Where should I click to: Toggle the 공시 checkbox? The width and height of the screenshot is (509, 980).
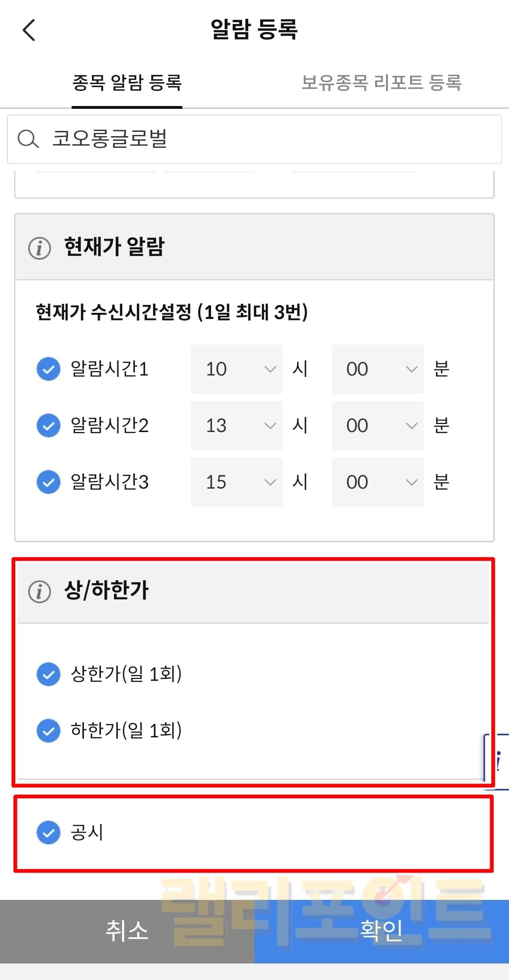tap(49, 833)
